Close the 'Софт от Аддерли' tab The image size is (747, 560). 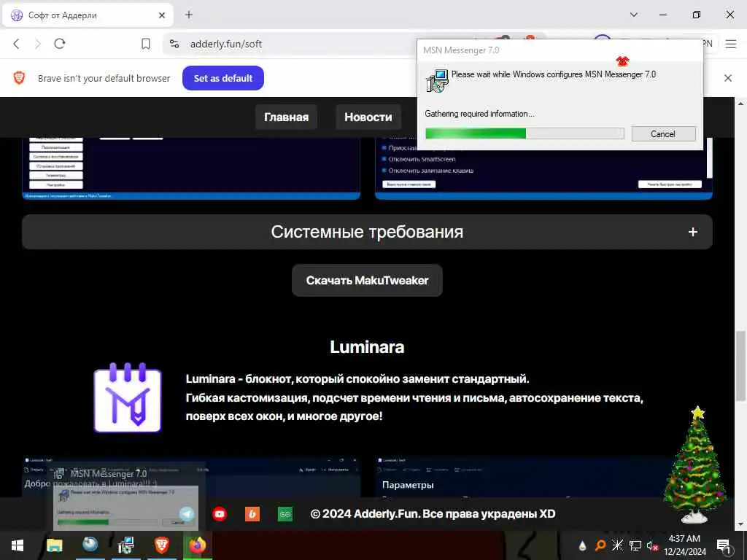(161, 15)
